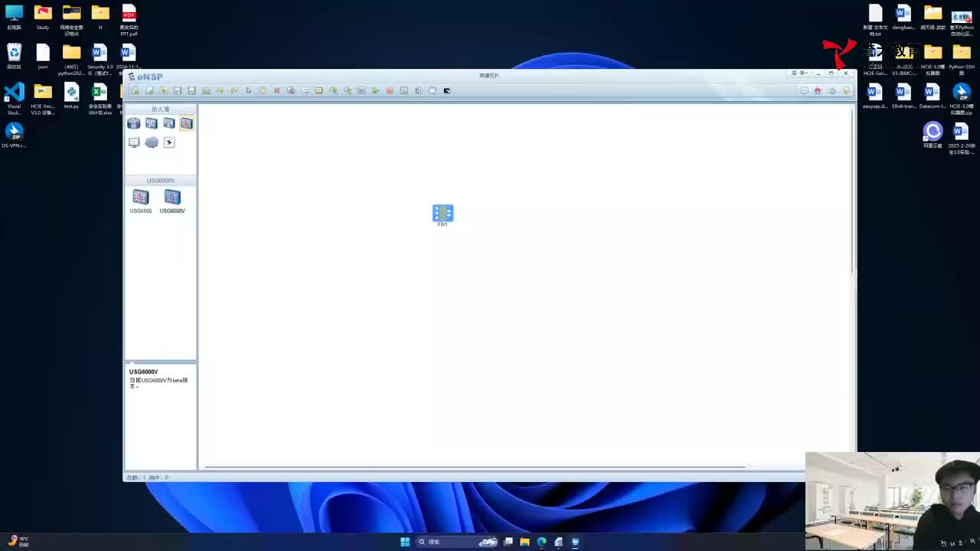Select the pointer cursor tool

pyautogui.click(x=248, y=90)
